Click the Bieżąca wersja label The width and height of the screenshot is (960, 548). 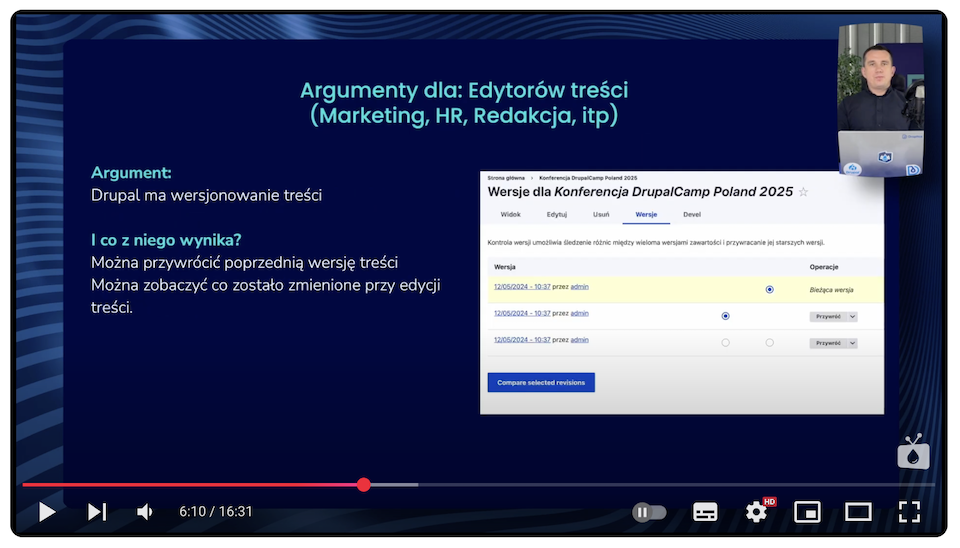click(x=831, y=290)
